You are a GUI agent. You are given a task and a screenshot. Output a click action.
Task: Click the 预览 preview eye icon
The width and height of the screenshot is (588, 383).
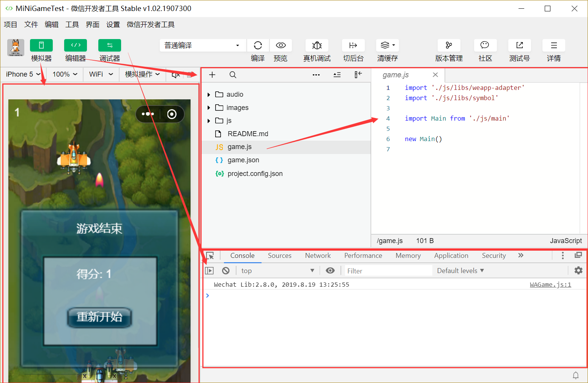click(x=281, y=46)
